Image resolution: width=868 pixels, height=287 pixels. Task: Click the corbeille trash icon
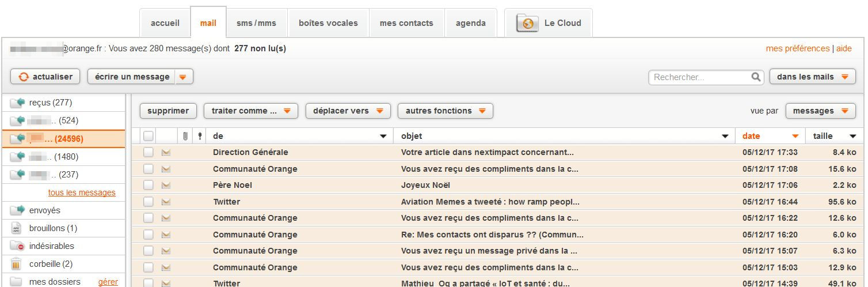(x=17, y=264)
